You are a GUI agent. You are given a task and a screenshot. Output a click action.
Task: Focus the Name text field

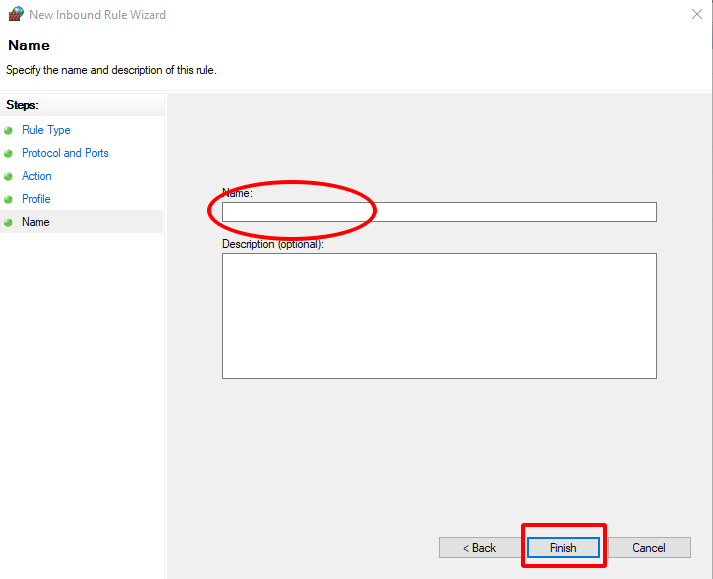pos(439,212)
